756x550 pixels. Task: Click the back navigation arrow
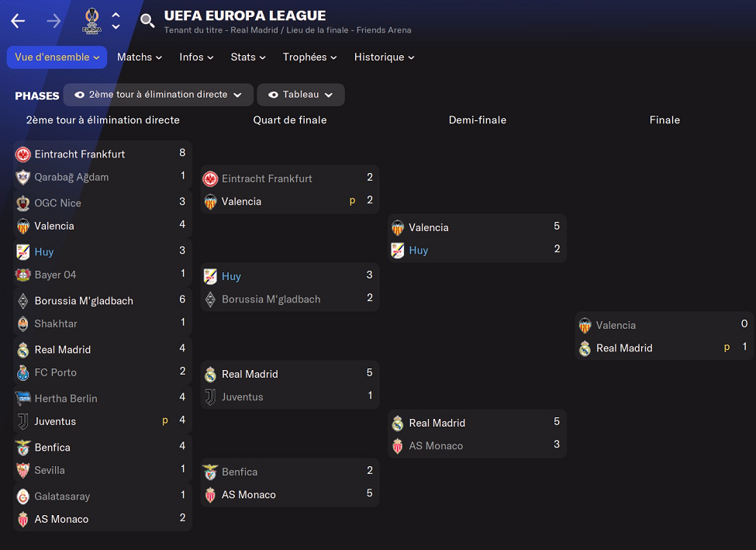18,21
